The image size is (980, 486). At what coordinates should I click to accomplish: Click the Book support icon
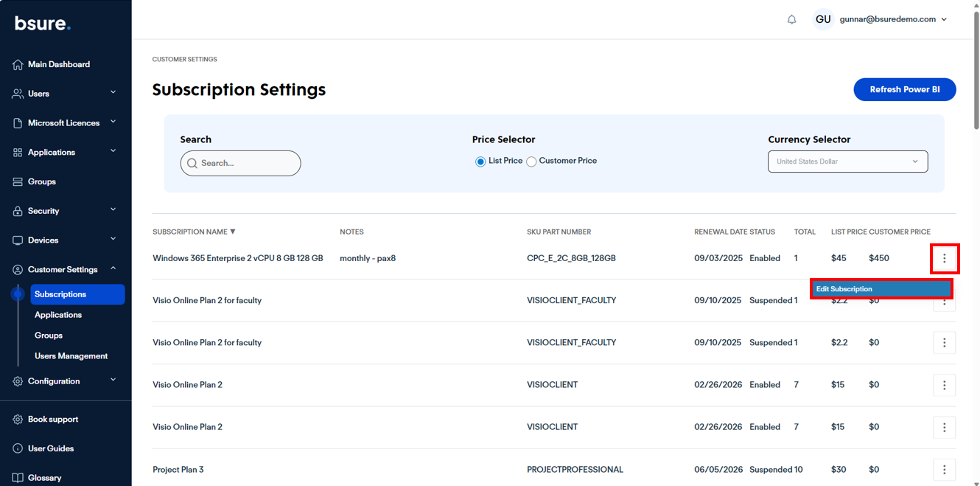click(x=18, y=420)
